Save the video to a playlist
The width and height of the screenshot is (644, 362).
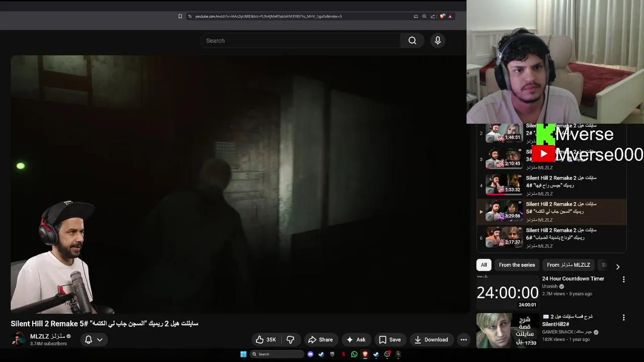(390, 340)
